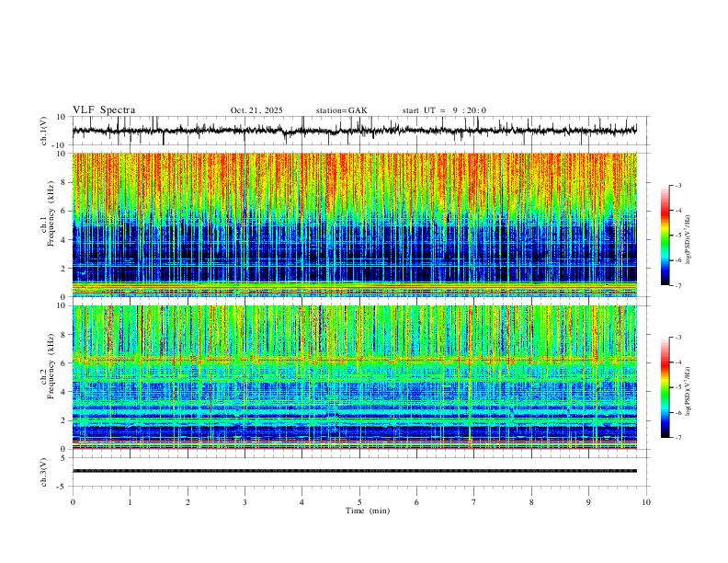This screenshot has width=728, height=563.
Task: Click the "station=GAK" label
Action: click(x=341, y=110)
